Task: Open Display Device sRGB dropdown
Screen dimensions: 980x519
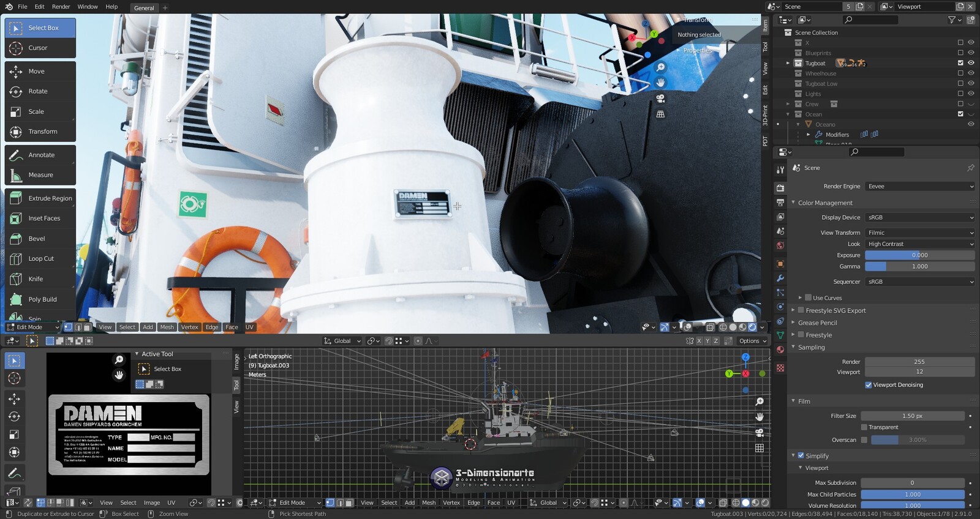Action: point(919,217)
